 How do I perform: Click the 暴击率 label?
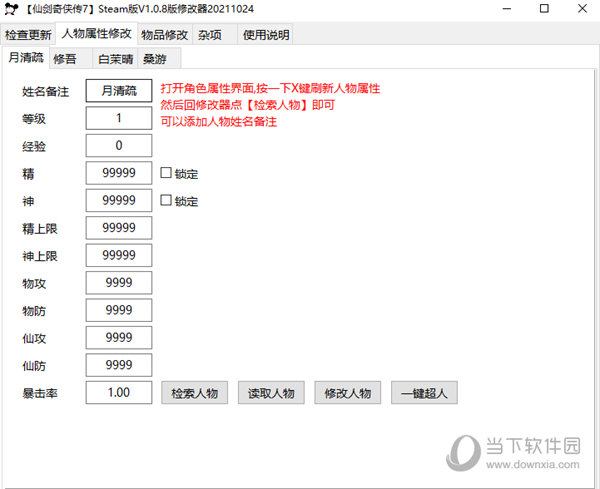click(40, 393)
